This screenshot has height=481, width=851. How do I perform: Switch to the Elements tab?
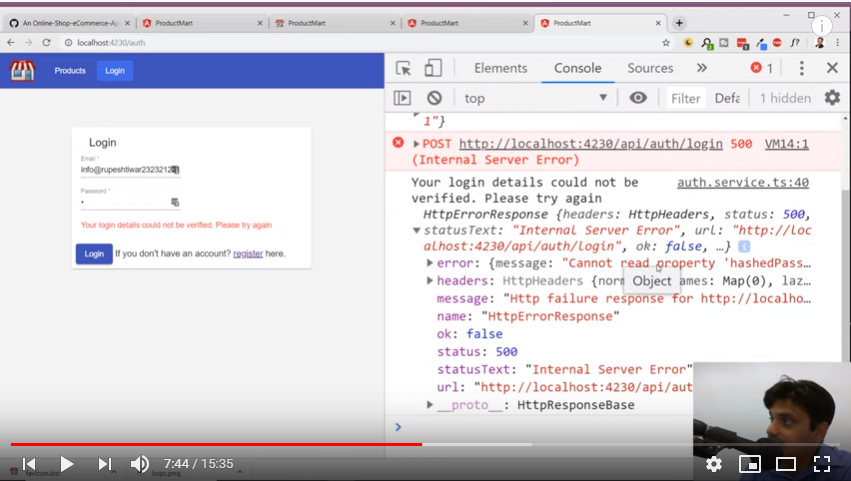(500, 68)
